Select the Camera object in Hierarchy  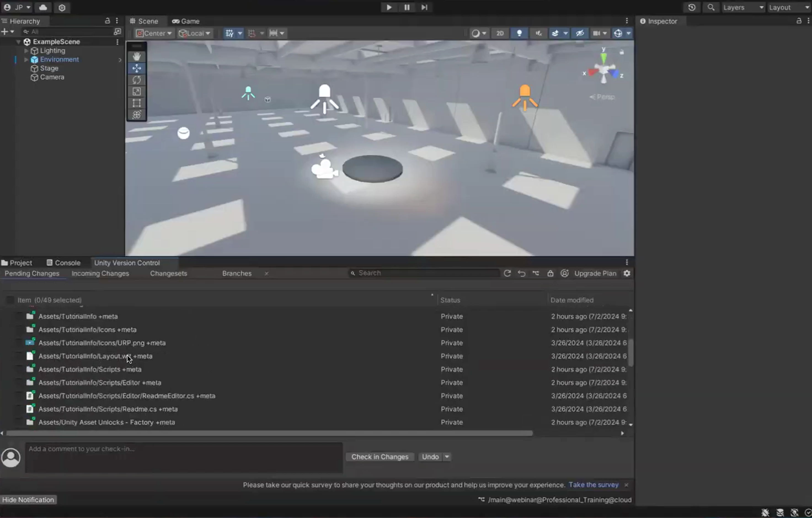click(52, 77)
